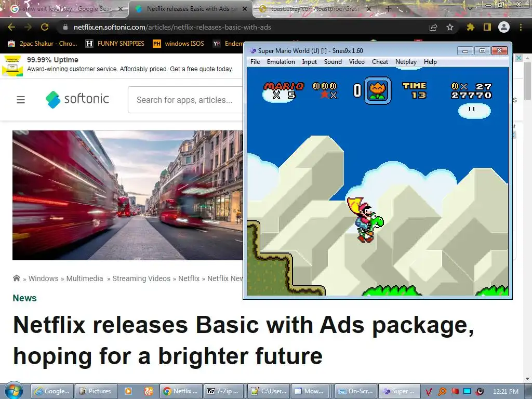532x399 pixels.
Task: Go back in Chrome browser
Action: pos(11,27)
